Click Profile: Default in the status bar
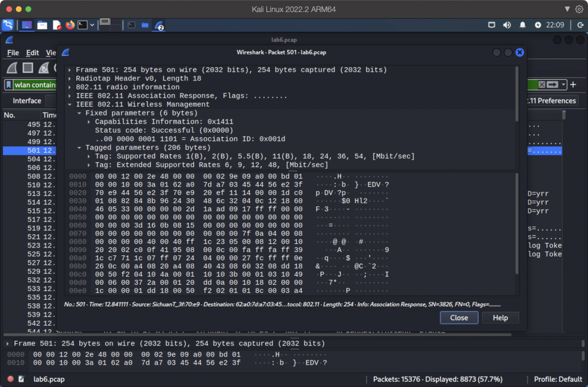 [558, 379]
